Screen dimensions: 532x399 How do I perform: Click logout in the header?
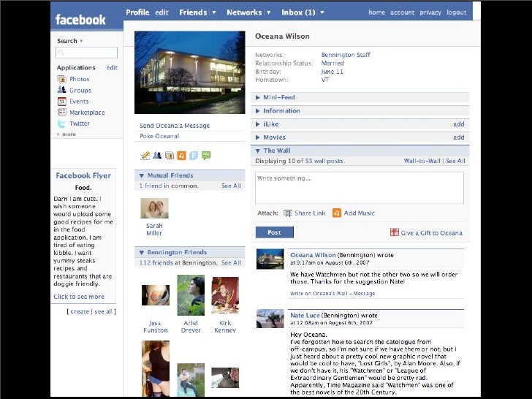456,12
